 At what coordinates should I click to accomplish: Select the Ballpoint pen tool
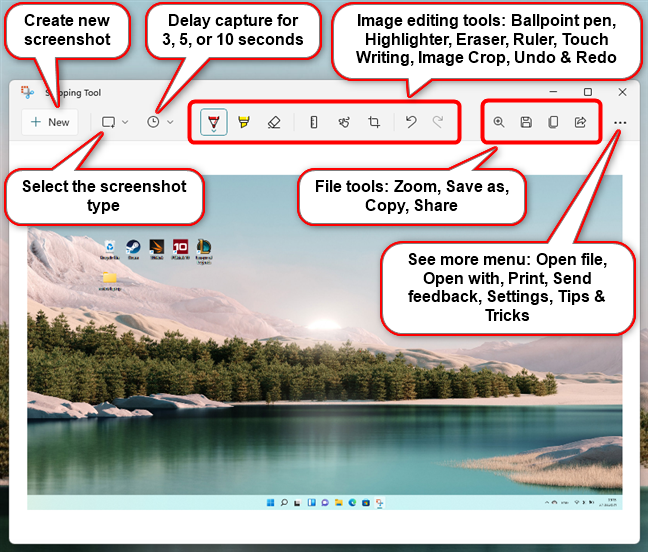coord(214,122)
